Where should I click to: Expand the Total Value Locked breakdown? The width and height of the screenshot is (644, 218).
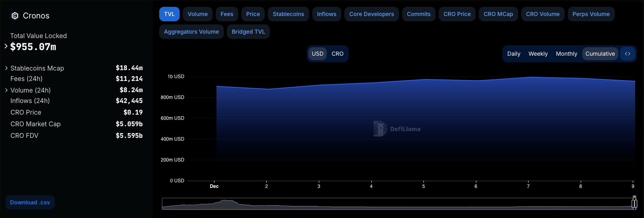(x=6, y=46)
